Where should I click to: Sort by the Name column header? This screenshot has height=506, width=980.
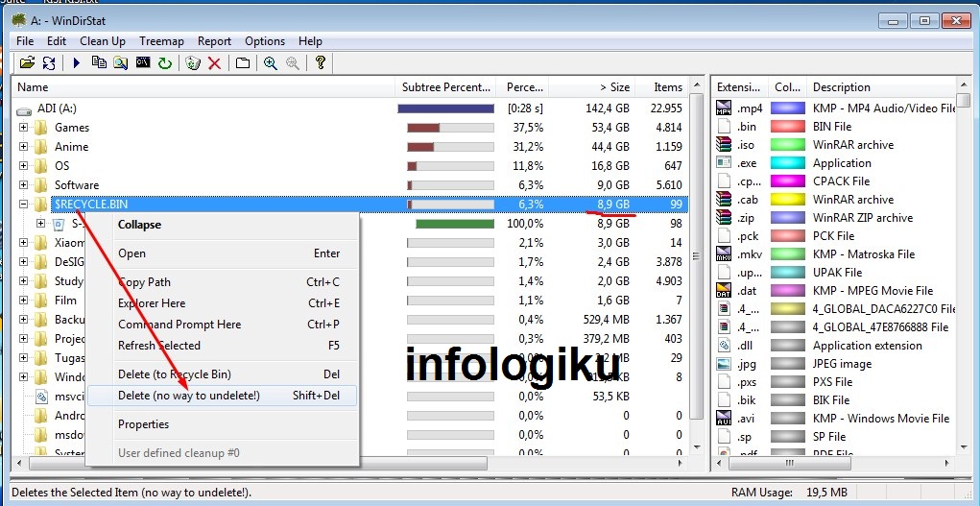203,87
